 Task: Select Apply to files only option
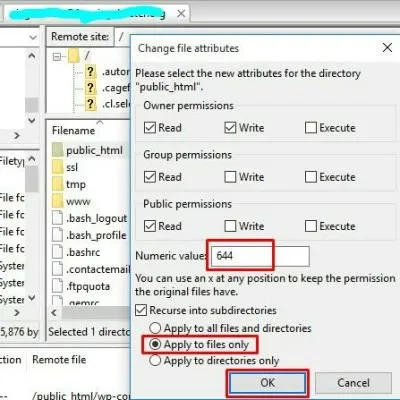[x=155, y=344]
